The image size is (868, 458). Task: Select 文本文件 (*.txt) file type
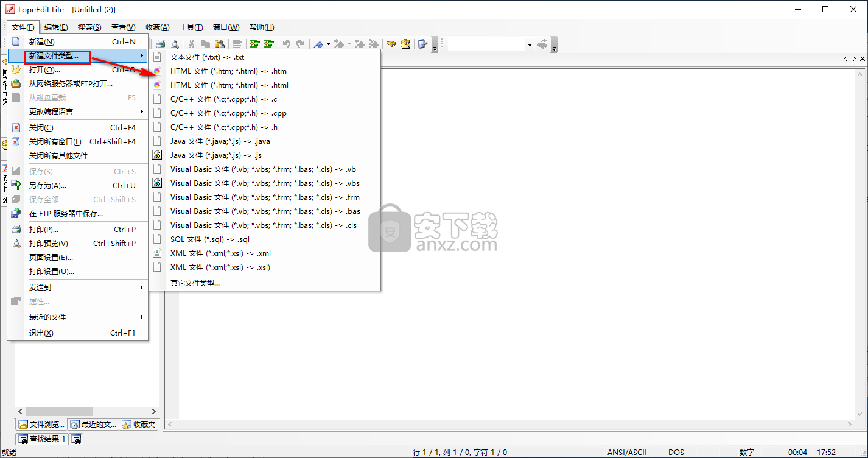point(265,57)
